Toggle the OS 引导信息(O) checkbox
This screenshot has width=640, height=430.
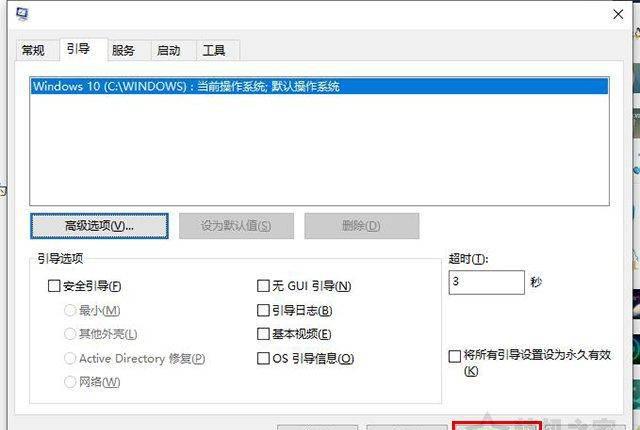[x=263, y=358]
